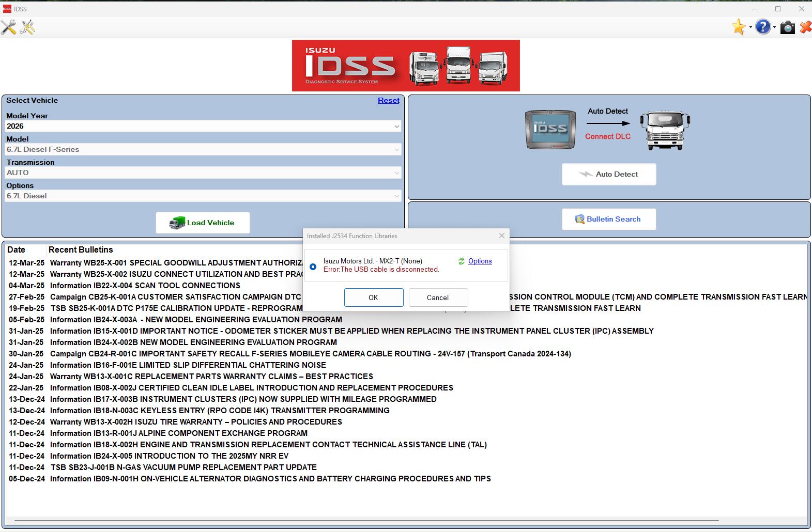Maximize the IDSS window

coord(777,9)
